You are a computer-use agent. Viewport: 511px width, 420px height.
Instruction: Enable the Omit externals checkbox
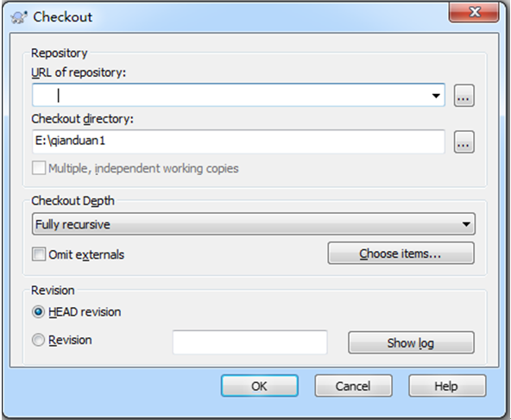tap(39, 254)
